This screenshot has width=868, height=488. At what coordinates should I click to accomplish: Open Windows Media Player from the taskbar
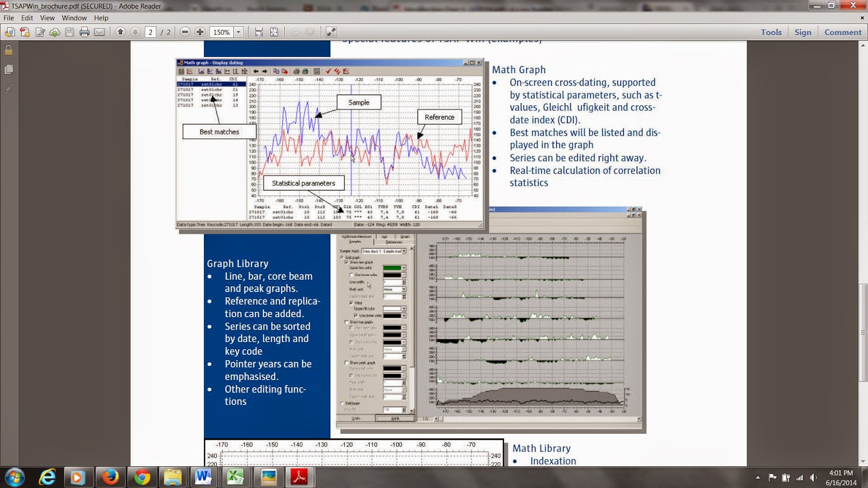coord(78,477)
